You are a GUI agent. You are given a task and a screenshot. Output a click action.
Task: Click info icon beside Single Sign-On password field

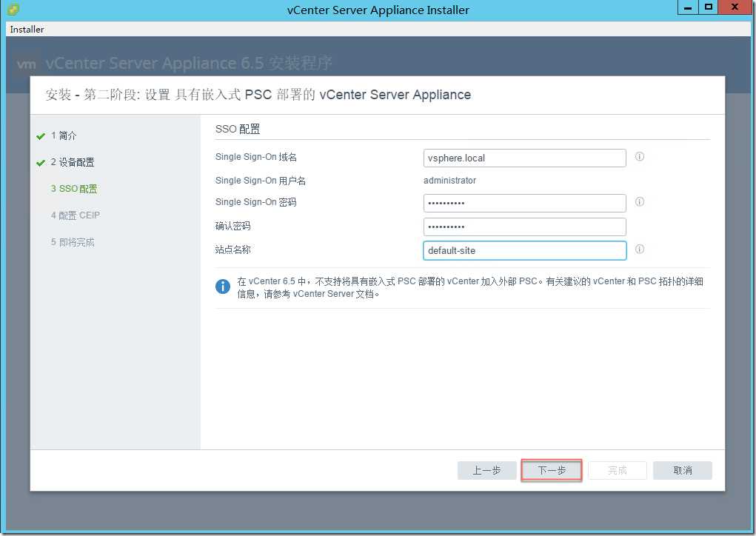639,202
